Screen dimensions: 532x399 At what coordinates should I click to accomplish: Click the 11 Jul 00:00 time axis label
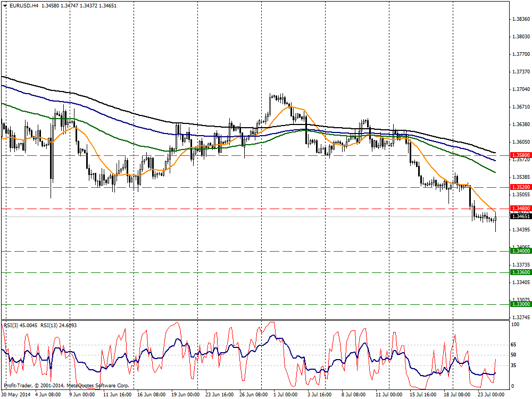tap(389, 395)
